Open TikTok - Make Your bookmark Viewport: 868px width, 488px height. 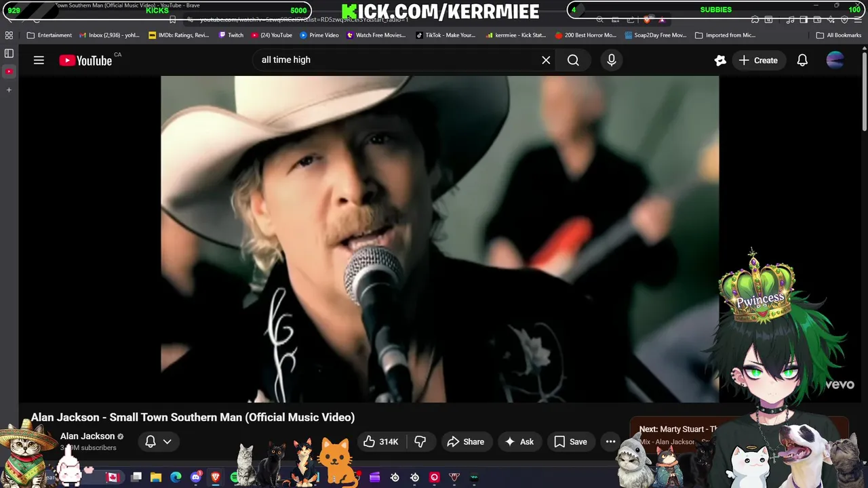click(x=446, y=35)
